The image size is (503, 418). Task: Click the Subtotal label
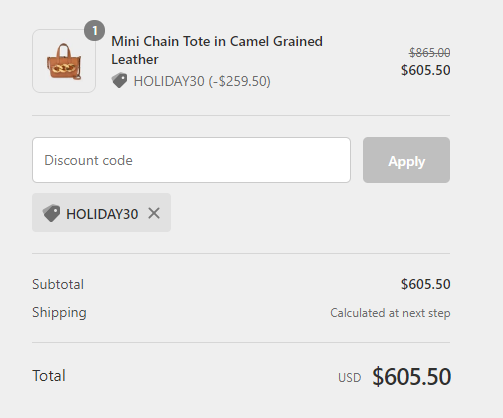coord(58,284)
